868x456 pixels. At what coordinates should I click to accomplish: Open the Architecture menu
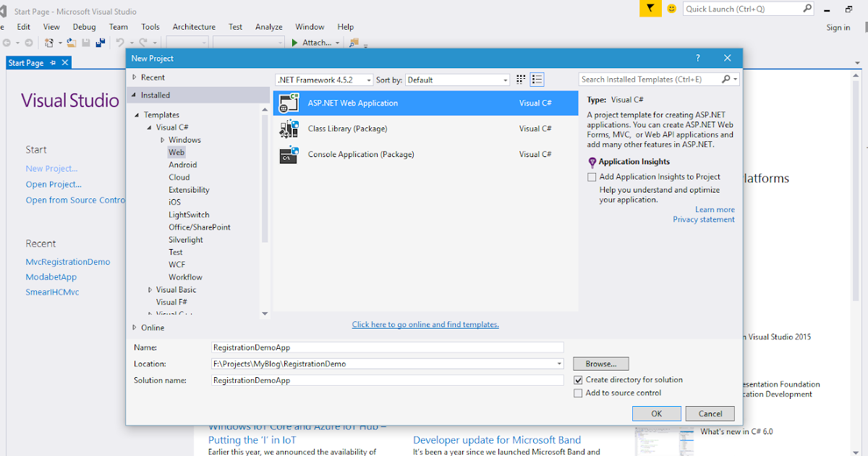(x=194, y=27)
